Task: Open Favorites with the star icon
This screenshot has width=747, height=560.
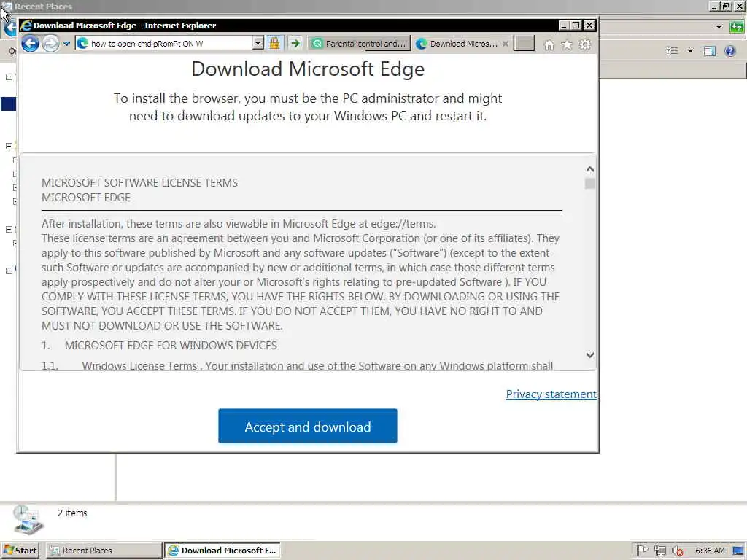Action: 566,44
